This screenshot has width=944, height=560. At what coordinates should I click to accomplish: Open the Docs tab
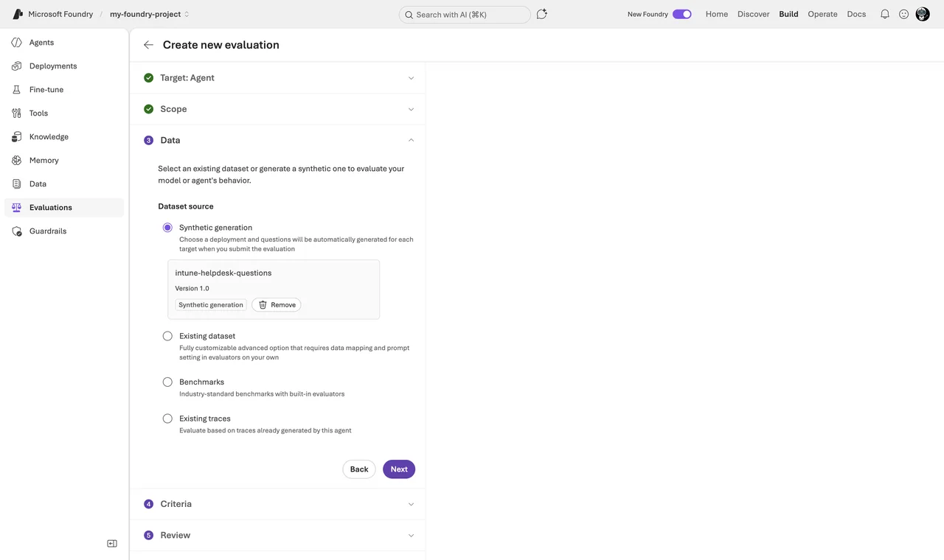tap(856, 14)
